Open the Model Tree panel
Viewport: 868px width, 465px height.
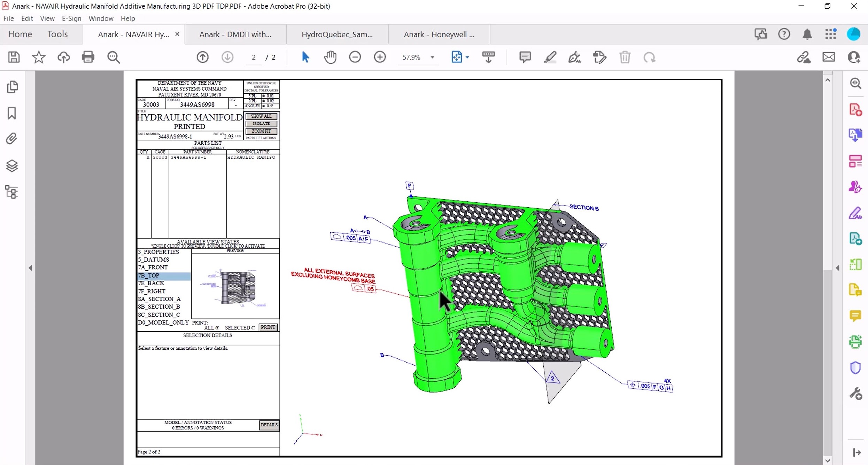pyautogui.click(x=11, y=192)
